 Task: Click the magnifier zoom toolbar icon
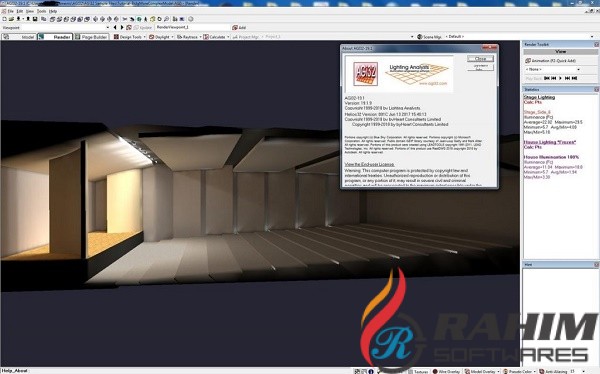[166, 19]
